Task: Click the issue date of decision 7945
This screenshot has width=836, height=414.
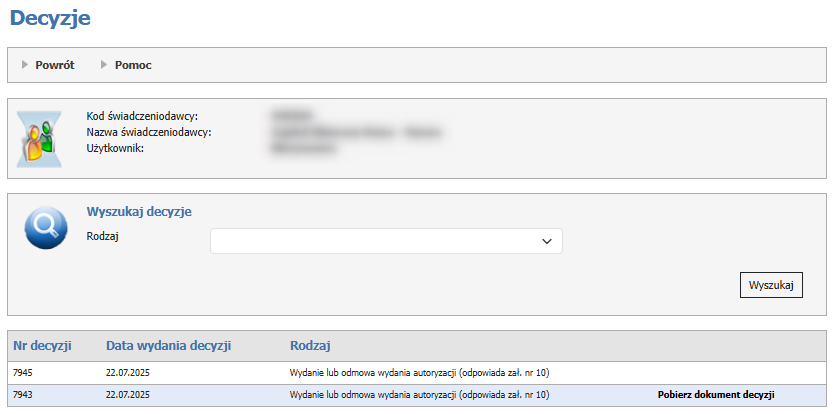Action: (127, 373)
